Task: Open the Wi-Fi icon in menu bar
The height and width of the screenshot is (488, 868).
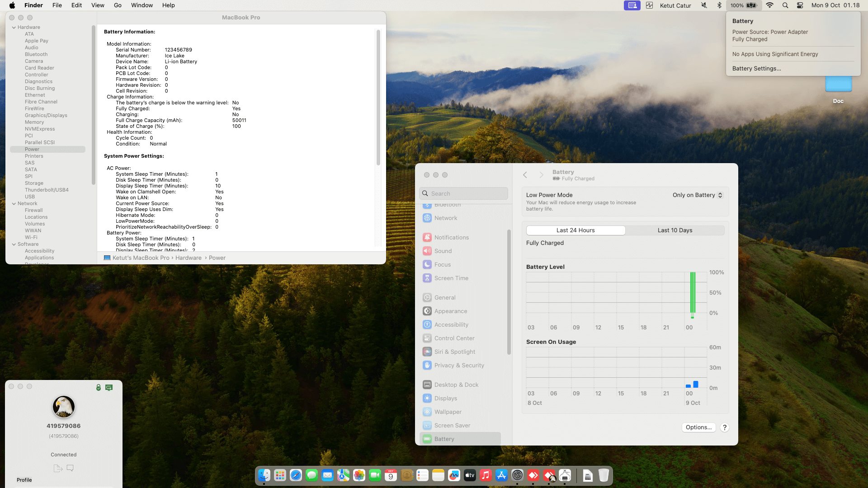Action: [769, 5]
